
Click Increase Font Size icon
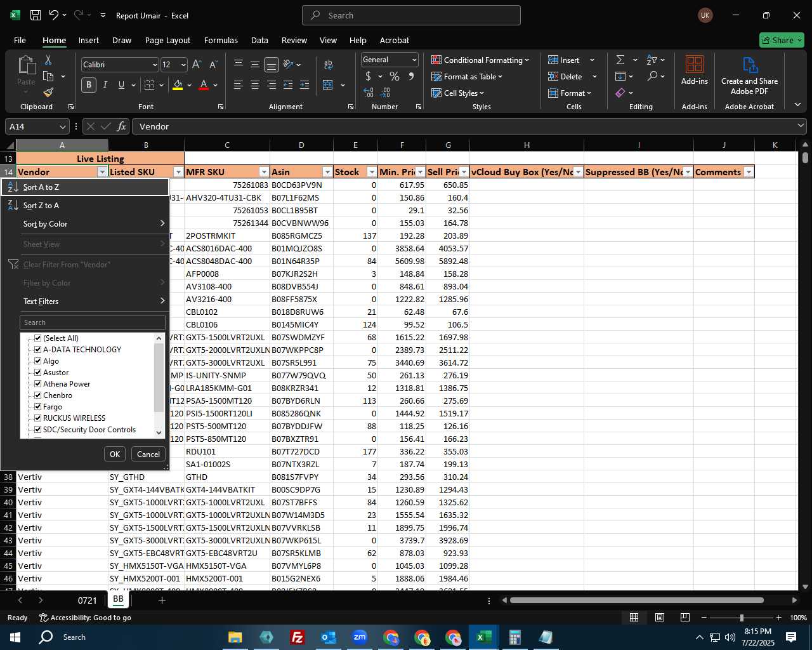click(197, 65)
